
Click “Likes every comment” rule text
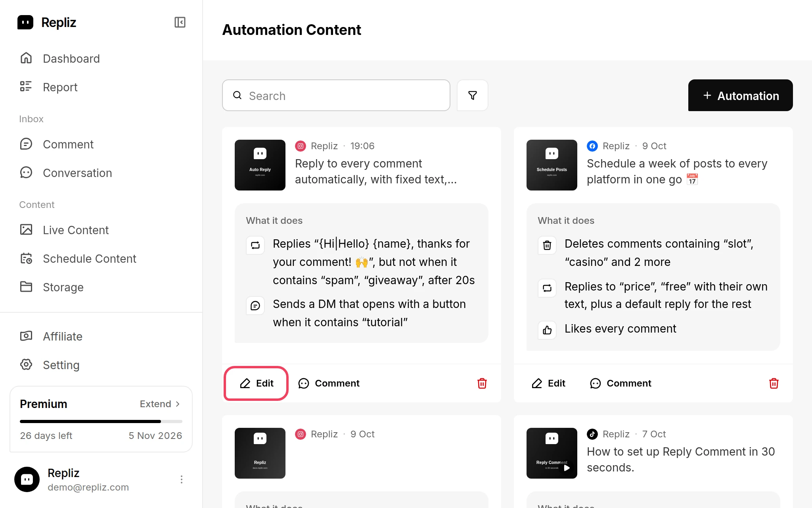(620, 329)
